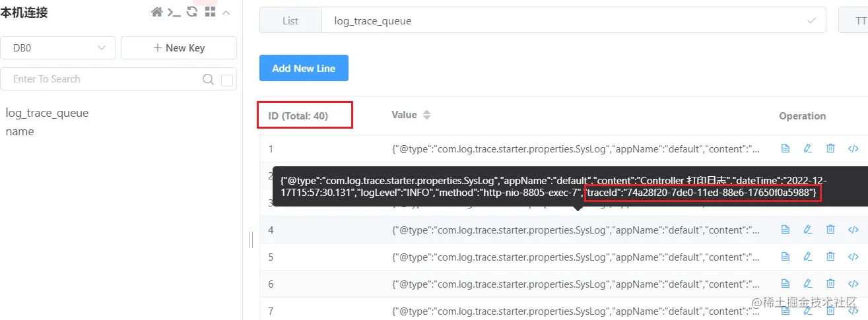Click the home icon in connection header
Viewport: 868px width, 320px height.
(156, 12)
